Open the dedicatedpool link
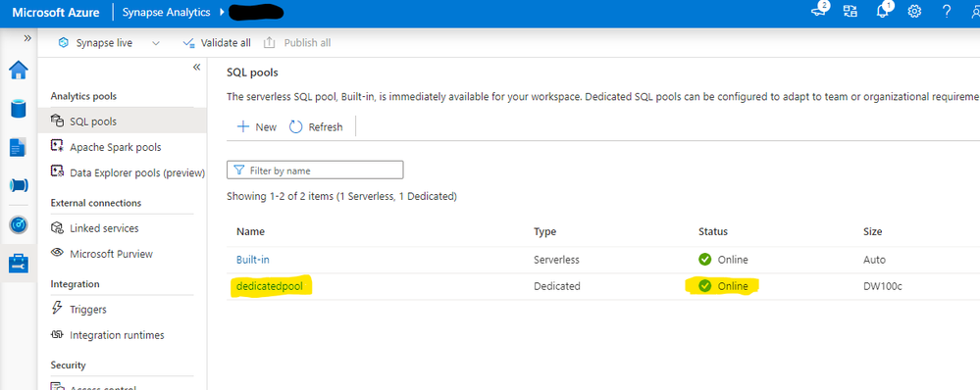 click(273, 286)
